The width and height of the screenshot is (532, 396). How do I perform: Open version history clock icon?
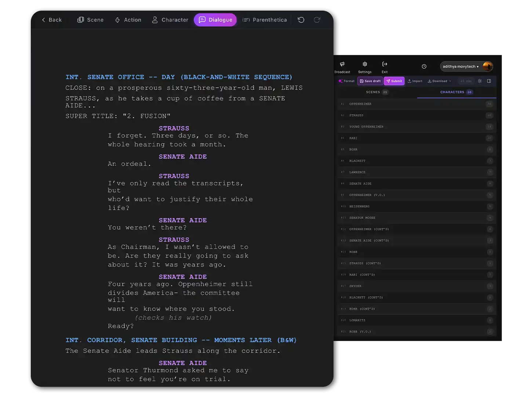424,66
